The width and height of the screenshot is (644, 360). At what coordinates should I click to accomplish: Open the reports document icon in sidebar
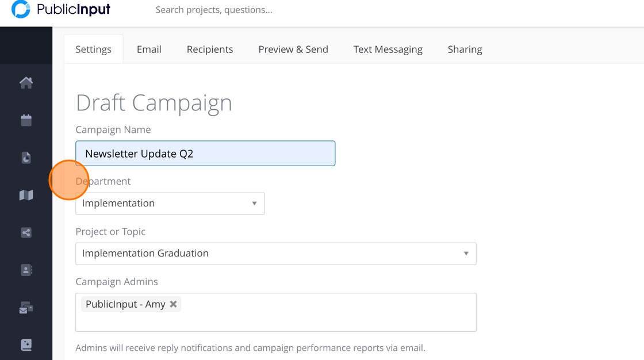[x=26, y=158]
